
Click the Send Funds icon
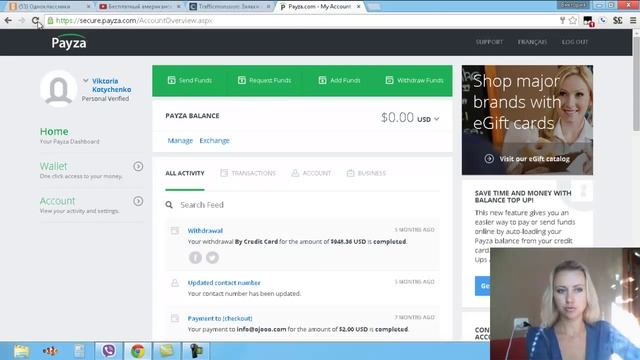pyautogui.click(x=171, y=80)
